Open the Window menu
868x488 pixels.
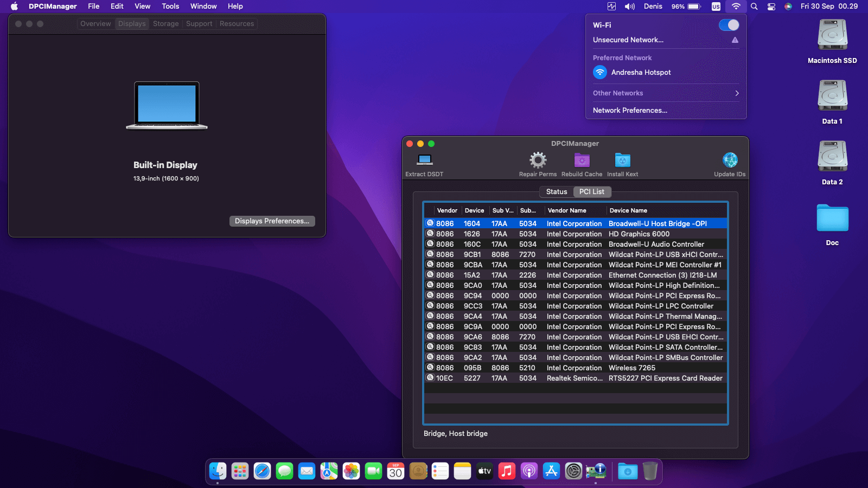(x=203, y=7)
